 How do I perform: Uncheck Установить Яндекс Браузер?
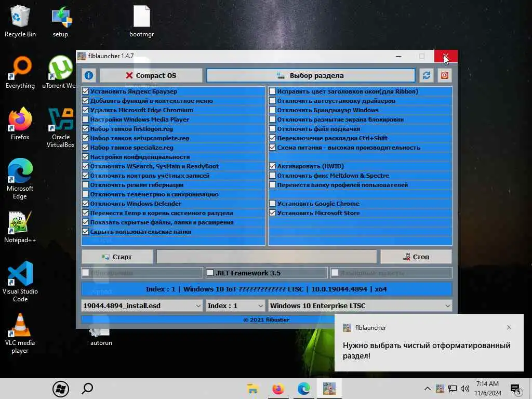coord(86,91)
